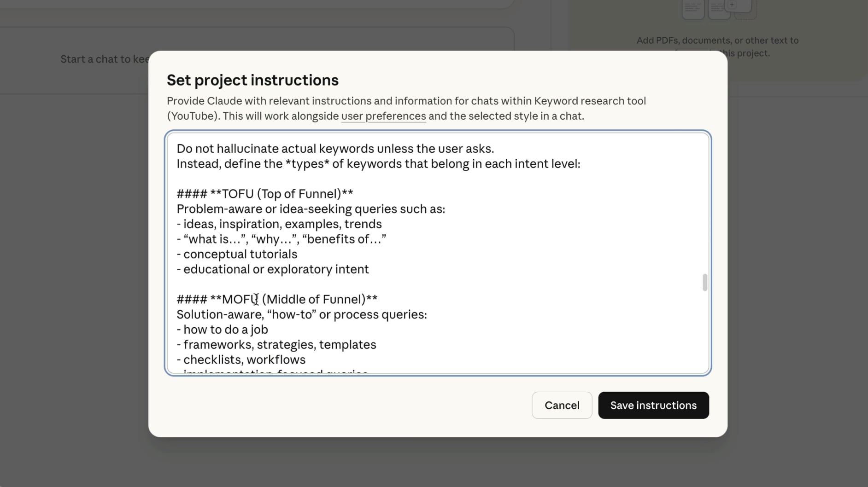Screen dimensions: 868x487
Task: Place cursor on the MOFU heading line
Action: (276, 299)
